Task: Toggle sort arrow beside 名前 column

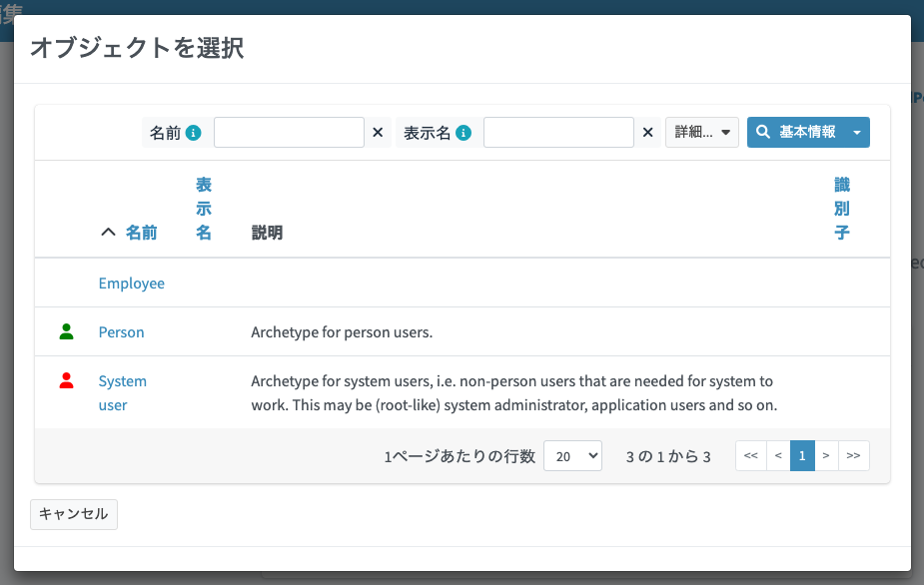Action: [x=108, y=233]
